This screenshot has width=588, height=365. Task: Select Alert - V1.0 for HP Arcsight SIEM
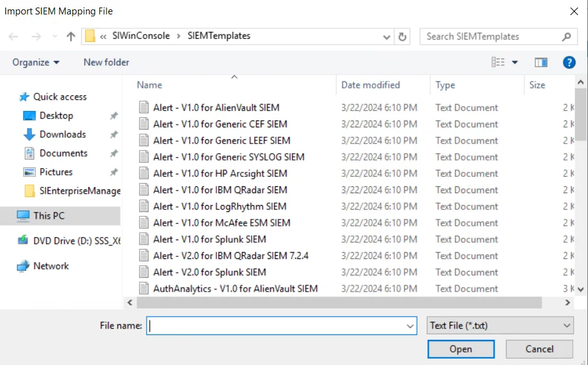(x=220, y=174)
